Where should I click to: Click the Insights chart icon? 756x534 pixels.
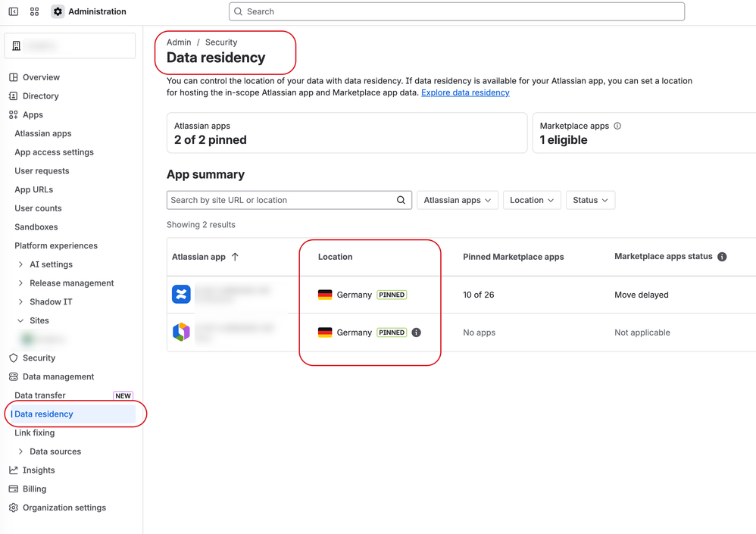pyautogui.click(x=14, y=470)
